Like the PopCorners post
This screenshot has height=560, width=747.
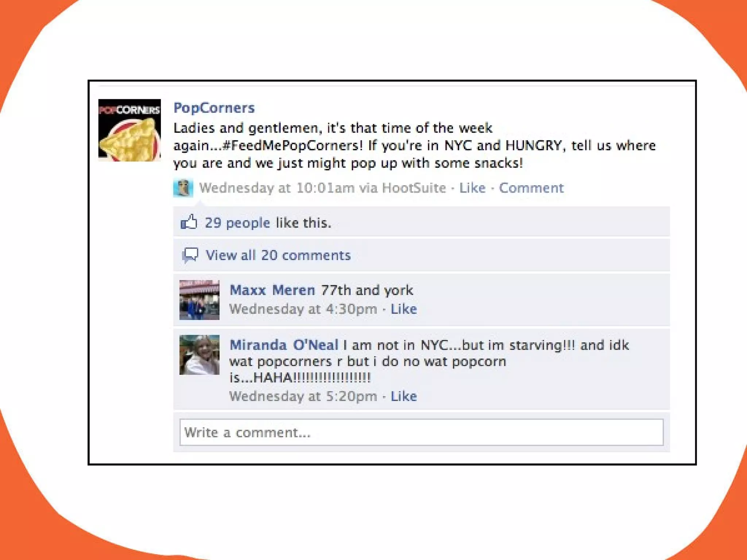coord(472,188)
